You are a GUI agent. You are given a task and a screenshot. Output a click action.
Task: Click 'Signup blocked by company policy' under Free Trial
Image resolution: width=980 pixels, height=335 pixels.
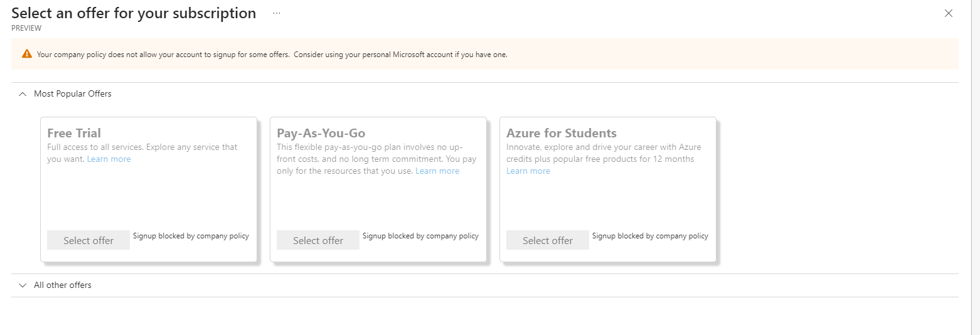pyautogui.click(x=191, y=237)
